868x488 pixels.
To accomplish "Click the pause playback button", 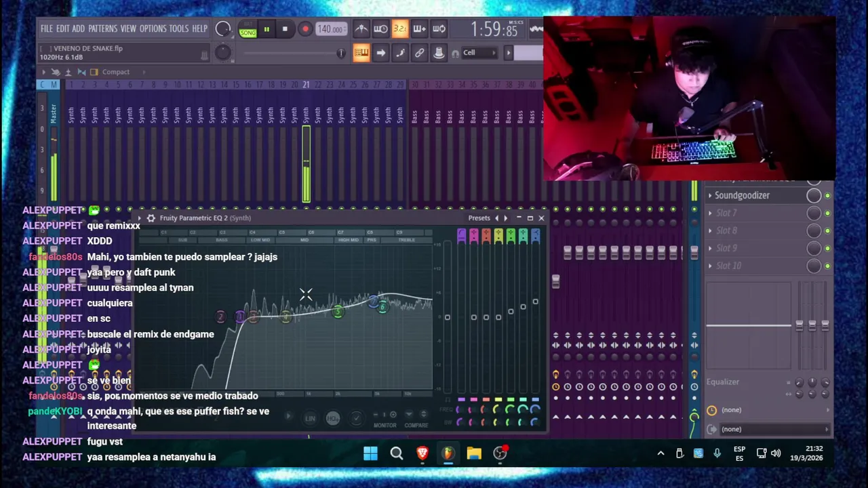I will (x=267, y=29).
